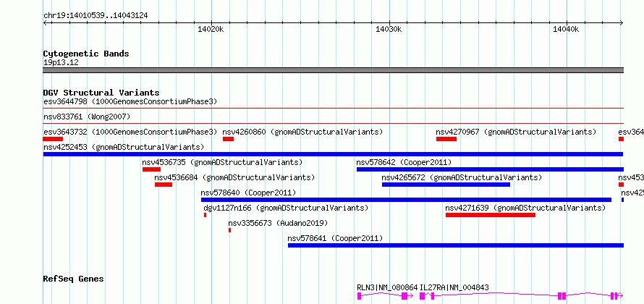The image size is (644, 304).
Task: Click the red bar under nsv4536684
Action: [164, 185]
